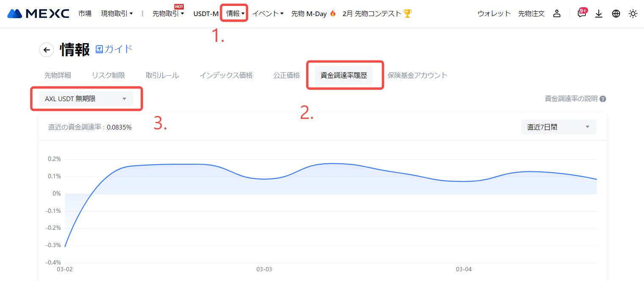Switch to the リスク制限 tab
The height and width of the screenshot is (281, 644).
tap(108, 75)
